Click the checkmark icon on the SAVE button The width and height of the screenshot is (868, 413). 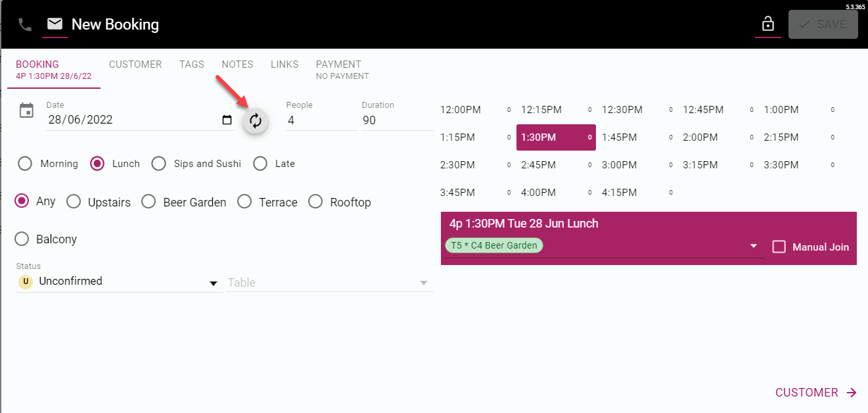pyautogui.click(x=804, y=24)
